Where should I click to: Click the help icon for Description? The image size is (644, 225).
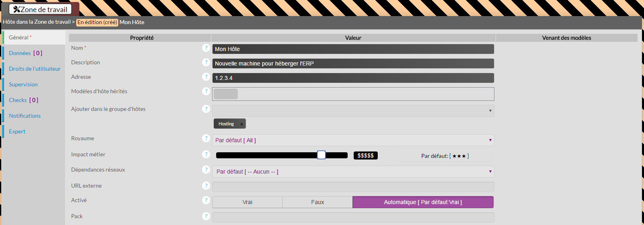(206, 63)
